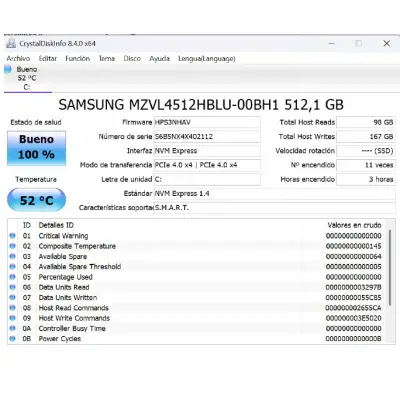
Task: Click the supported features field S.M.A.R.T.
Action: pyautogui.click(x=274, y=208)
